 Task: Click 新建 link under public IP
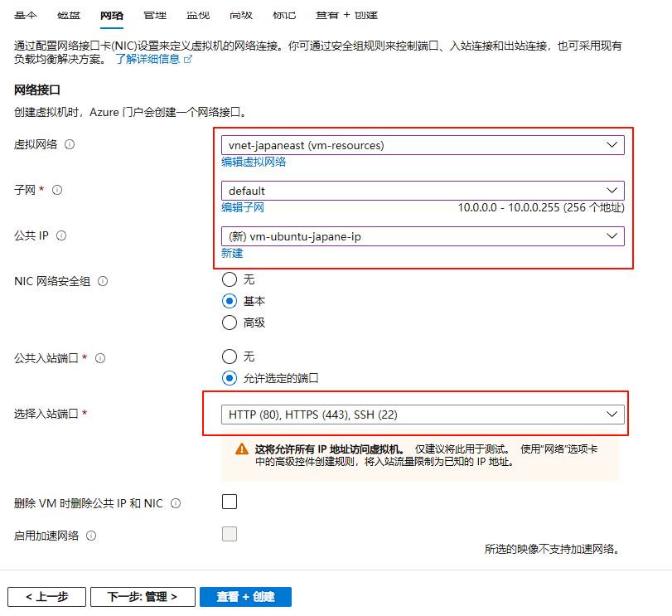(232, 254)
